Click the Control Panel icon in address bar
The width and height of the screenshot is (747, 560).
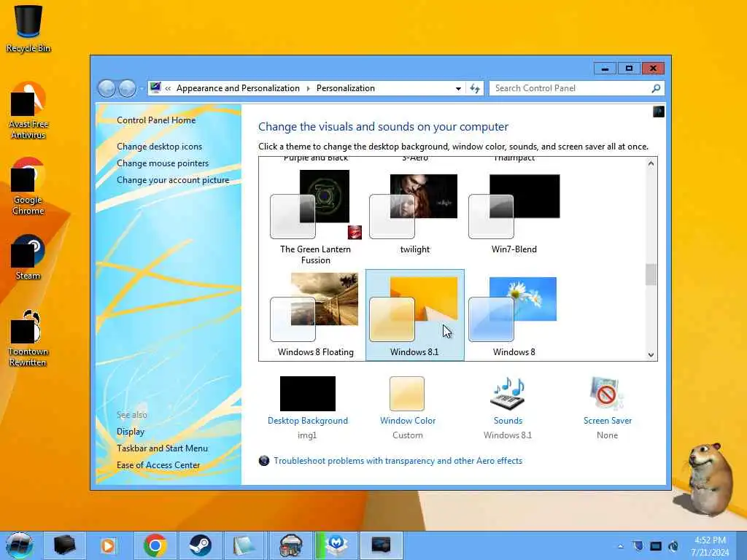point(155,87)
